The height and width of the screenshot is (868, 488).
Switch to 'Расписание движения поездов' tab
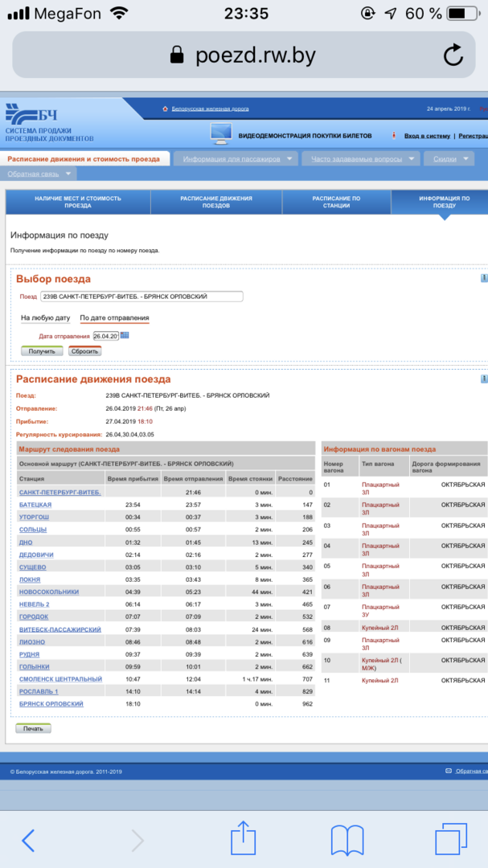click(x=215, y=202)
